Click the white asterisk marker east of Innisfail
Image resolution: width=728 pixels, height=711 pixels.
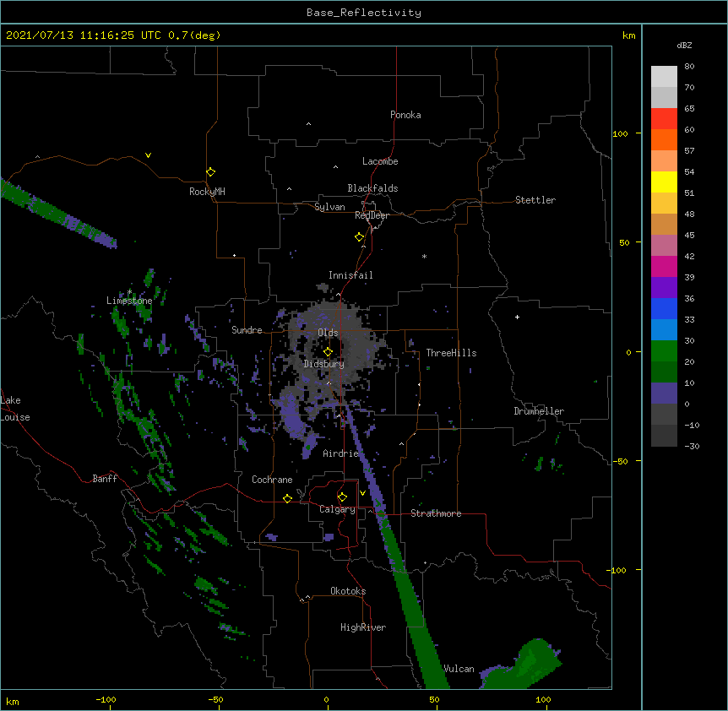click(x=424, y=256)
